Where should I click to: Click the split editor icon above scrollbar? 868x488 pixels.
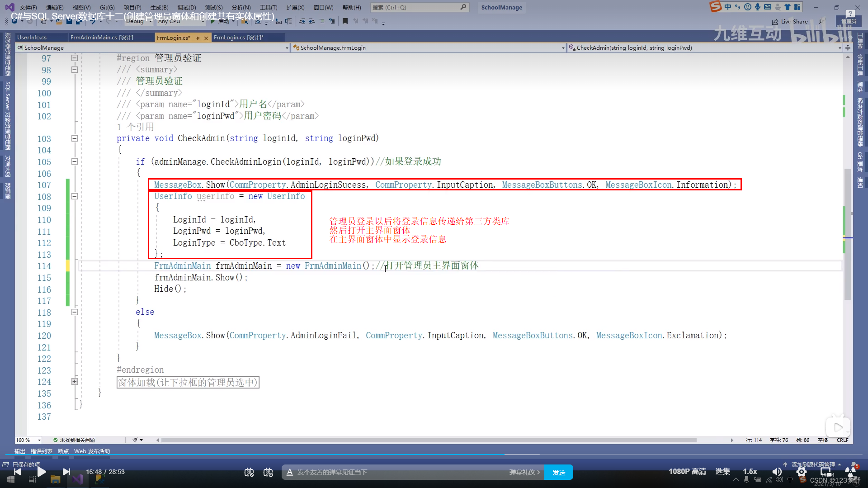pos(848,47)
